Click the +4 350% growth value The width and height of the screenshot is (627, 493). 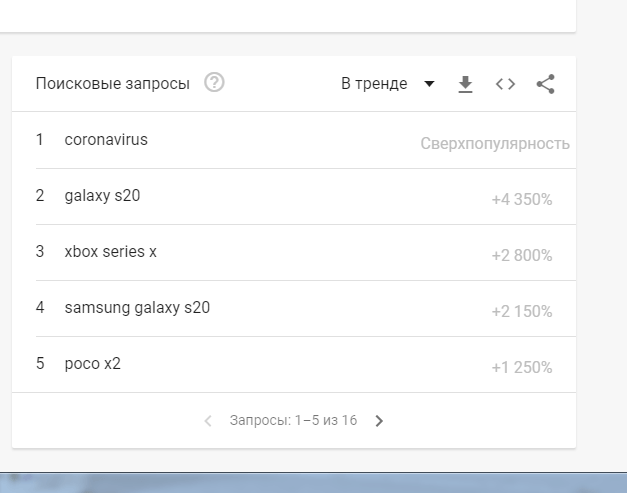point(521,200)
